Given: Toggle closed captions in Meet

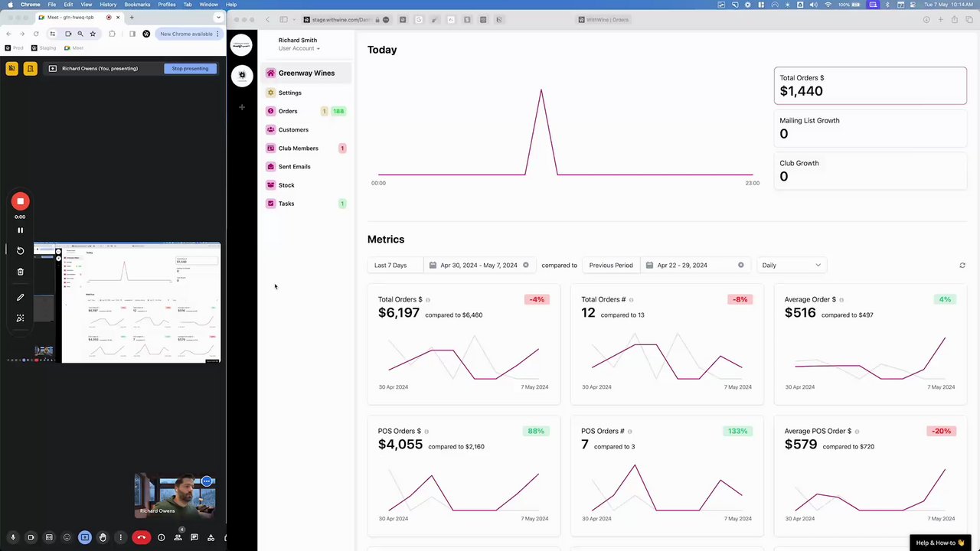Looking at the screenshot, I should [49, 537].
